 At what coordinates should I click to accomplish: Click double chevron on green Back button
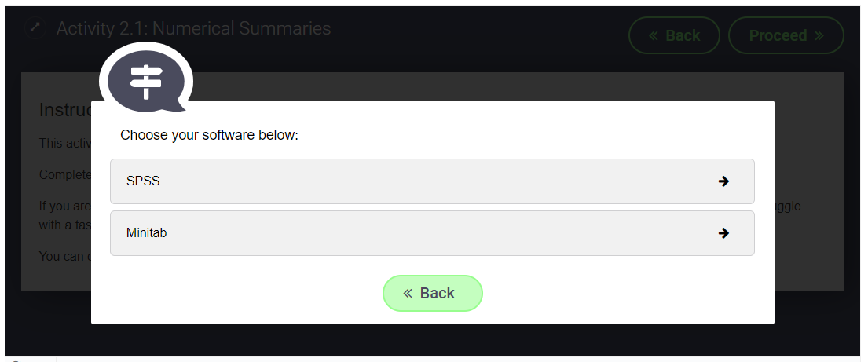pos(408,293)
